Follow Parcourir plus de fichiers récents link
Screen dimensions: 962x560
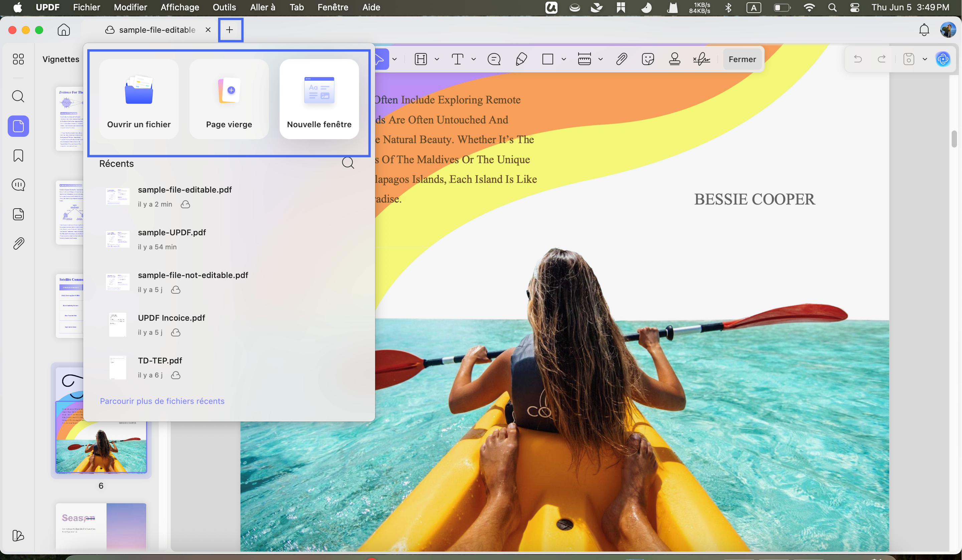[162, 401]
